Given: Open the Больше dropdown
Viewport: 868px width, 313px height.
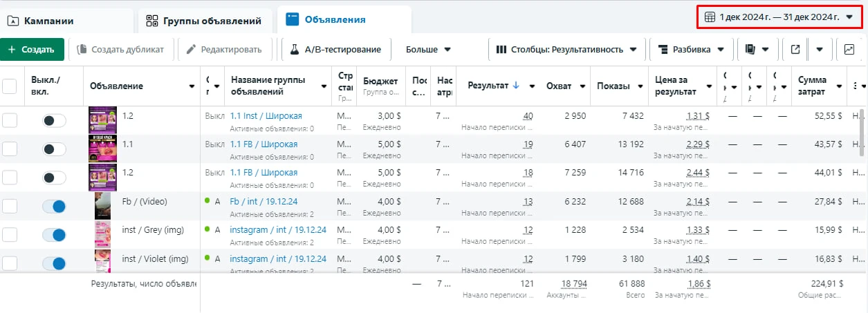Looking at the screenshot, I should pyautogui.click(x=429, y=50).
